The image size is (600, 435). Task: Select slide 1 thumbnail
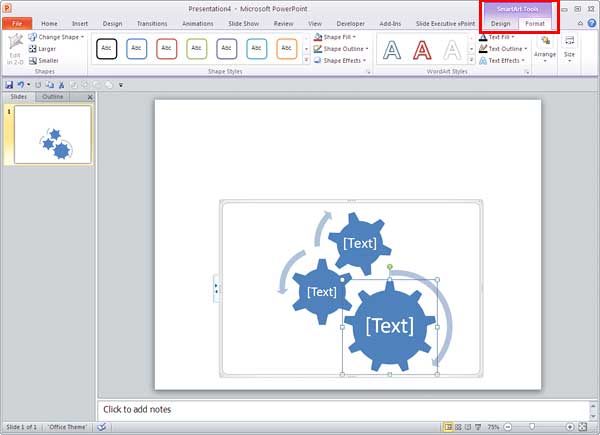(53, 135)
